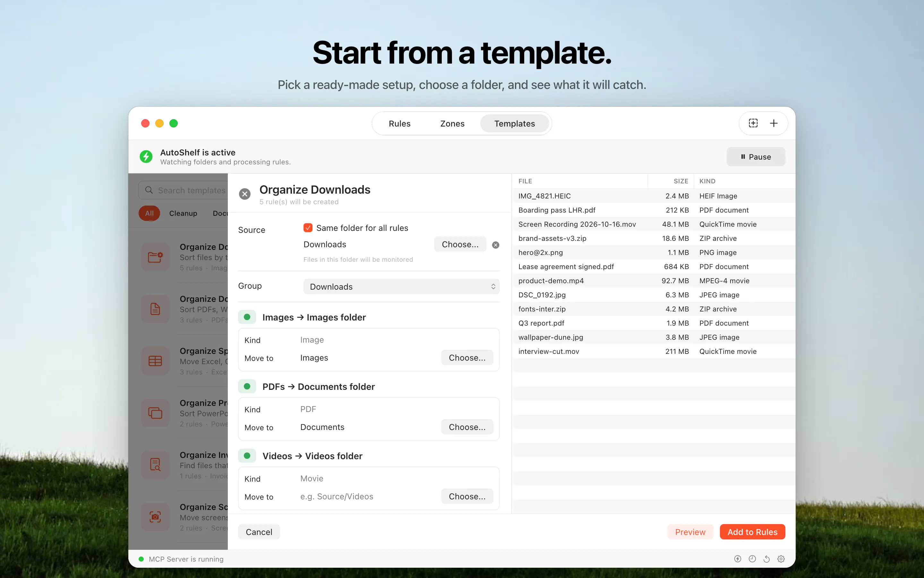This screenshot has width=924, height=578.
Task: Open history via the clock icon in the status bar
Action: [x=752, y=559]
